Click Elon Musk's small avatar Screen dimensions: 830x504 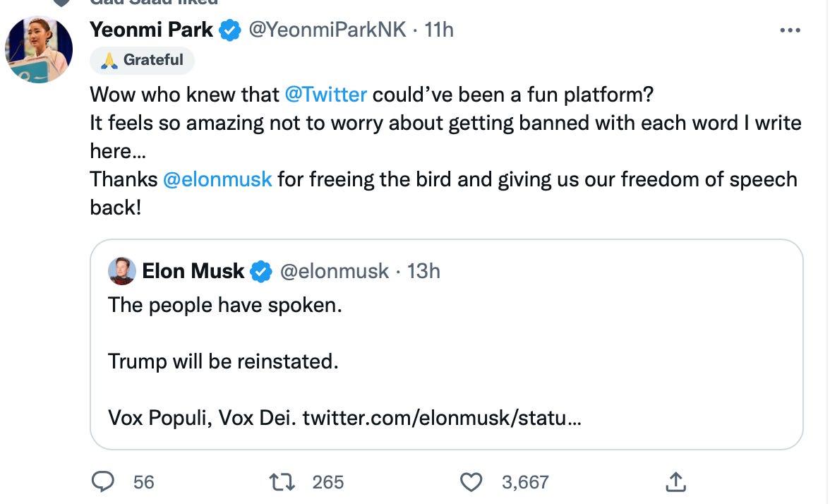(121, 271)
